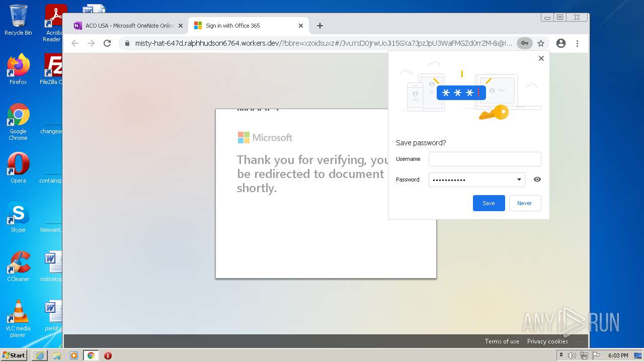Image resolution: width=644 pixels, height=362 pixels.
Task: Click the Chrome taskbar button
Action: tap(91, 355)
